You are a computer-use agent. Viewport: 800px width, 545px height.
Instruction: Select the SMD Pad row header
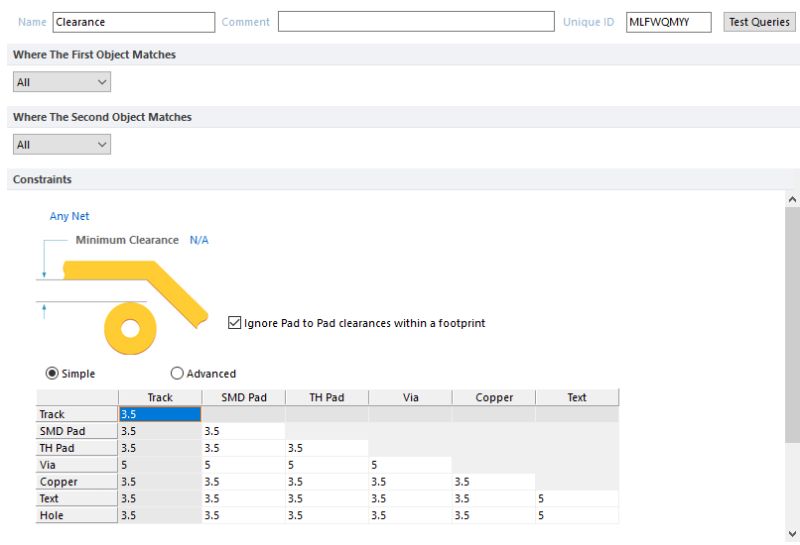(77, 431)
